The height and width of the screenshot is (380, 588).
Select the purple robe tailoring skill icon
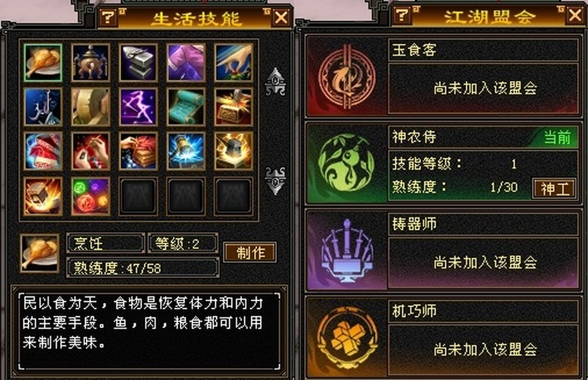coord(186,63)
